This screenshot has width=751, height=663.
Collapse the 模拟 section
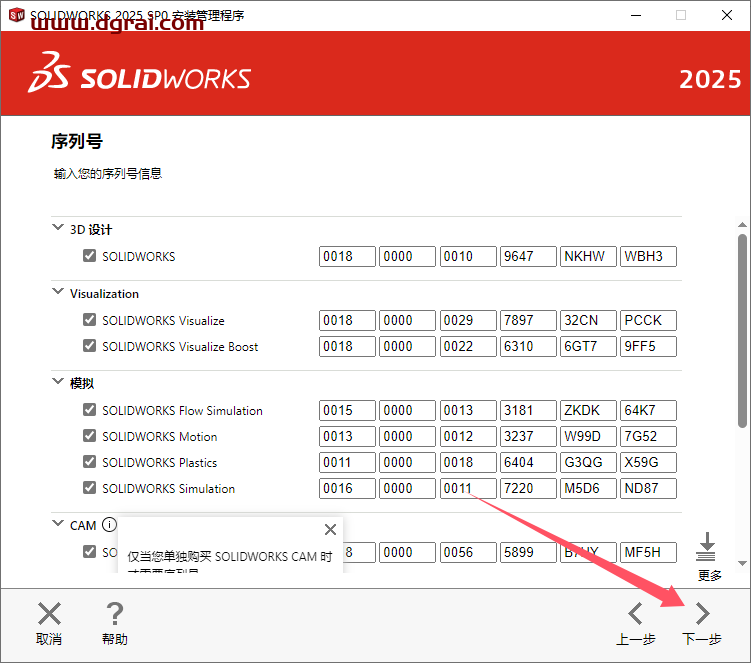pos(57,382)
